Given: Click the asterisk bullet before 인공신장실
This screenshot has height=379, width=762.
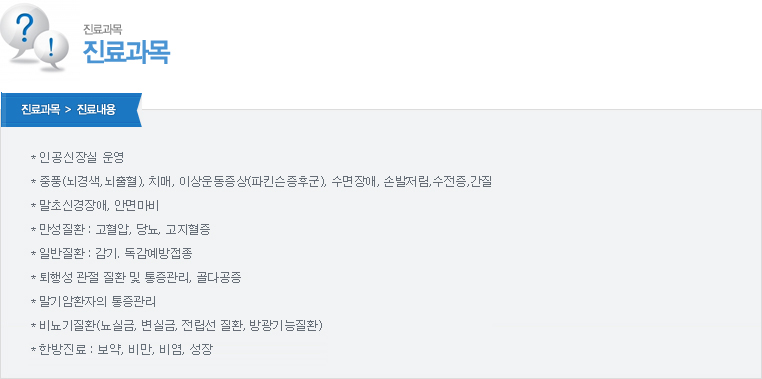Looking at the screenshot, I should coord(33,158).
